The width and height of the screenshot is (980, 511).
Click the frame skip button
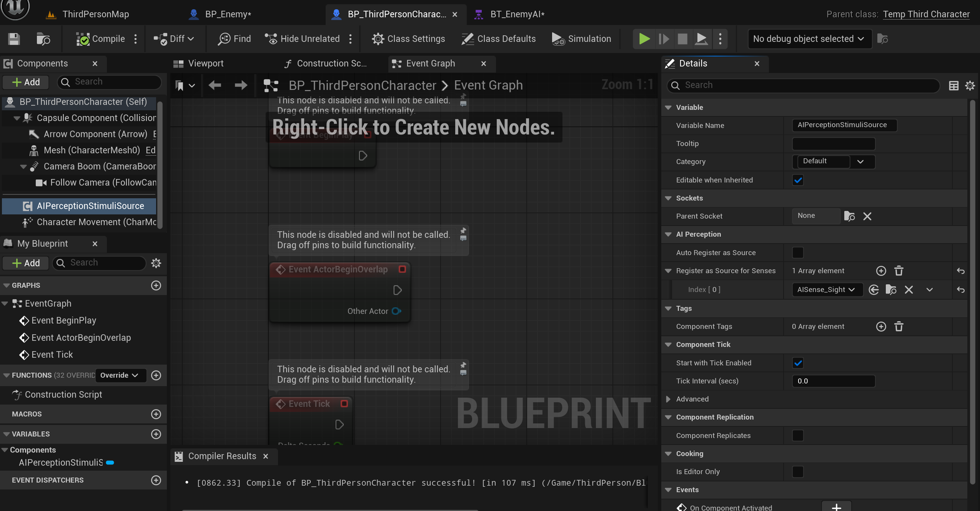[664, 39]
